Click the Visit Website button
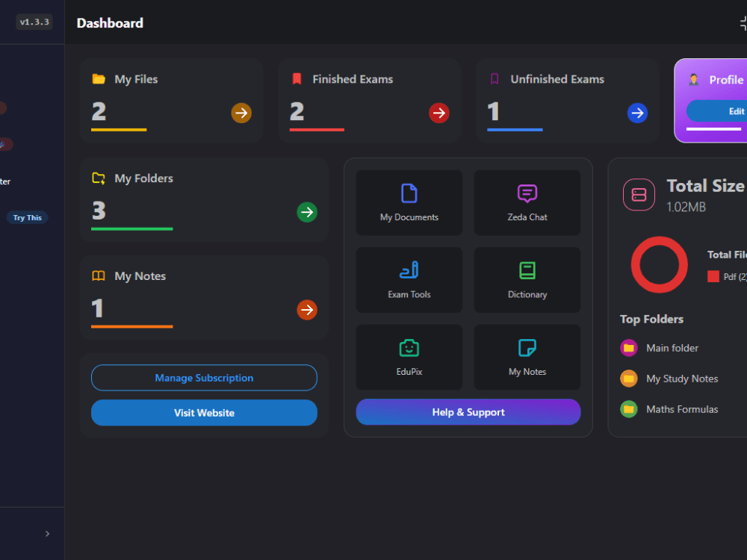The image size is (747, 560). pyautogui.click(x=204, y=413)
